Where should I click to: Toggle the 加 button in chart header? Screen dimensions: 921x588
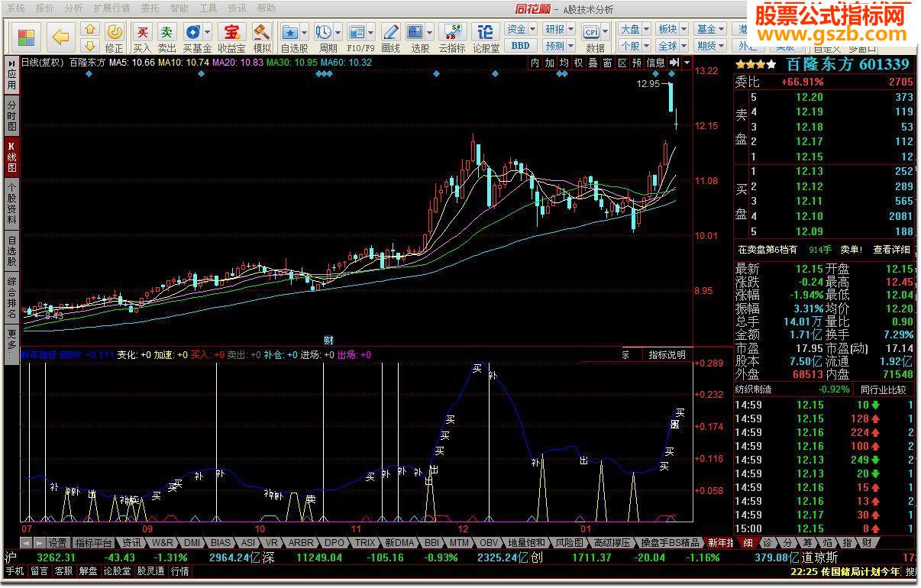click(549, 63)
